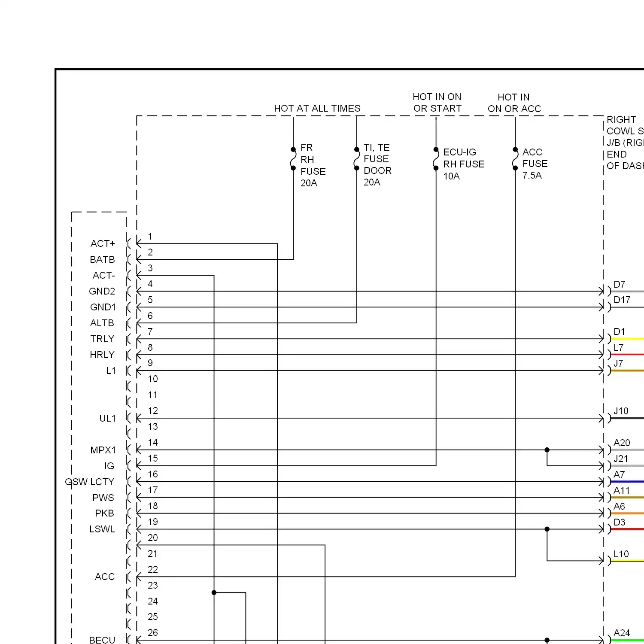Select connector pin L7 label
This screenshot has width=644, height=644.
619,347
